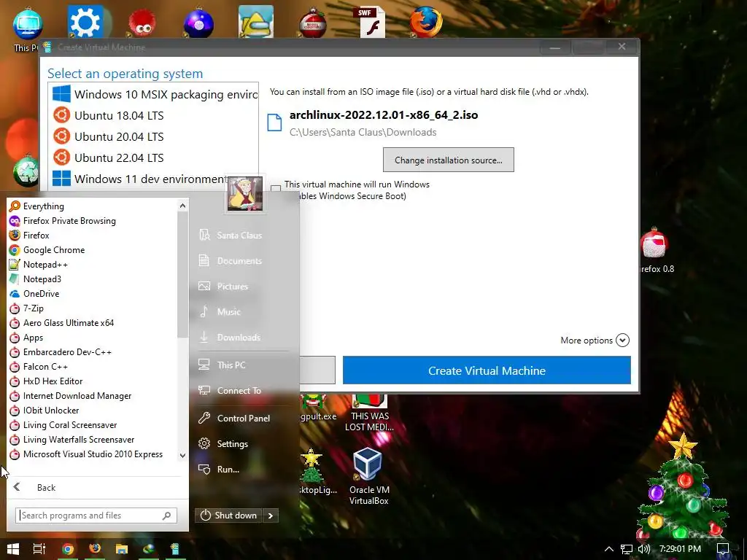Open volume control in system tray
The height and width of the screenshot is (560, 747).
(x=644, y=549)
